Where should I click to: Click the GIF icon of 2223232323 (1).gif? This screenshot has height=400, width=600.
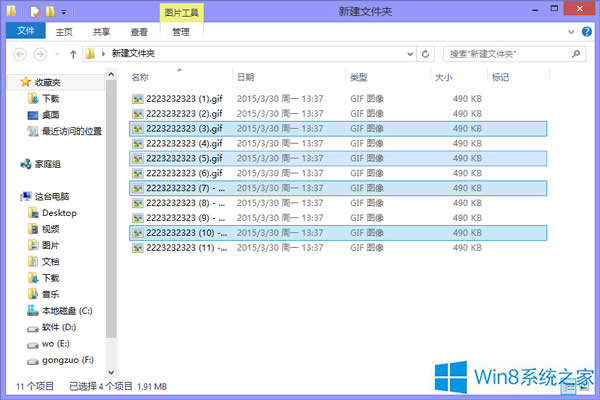pos(138,98)
